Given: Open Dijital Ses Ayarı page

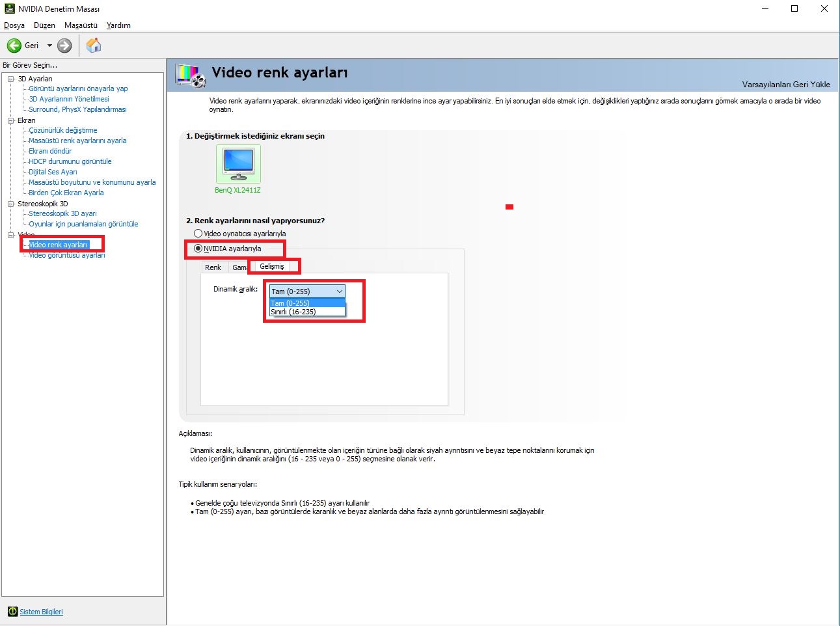Looking at the screenshot, I should 53,172.
